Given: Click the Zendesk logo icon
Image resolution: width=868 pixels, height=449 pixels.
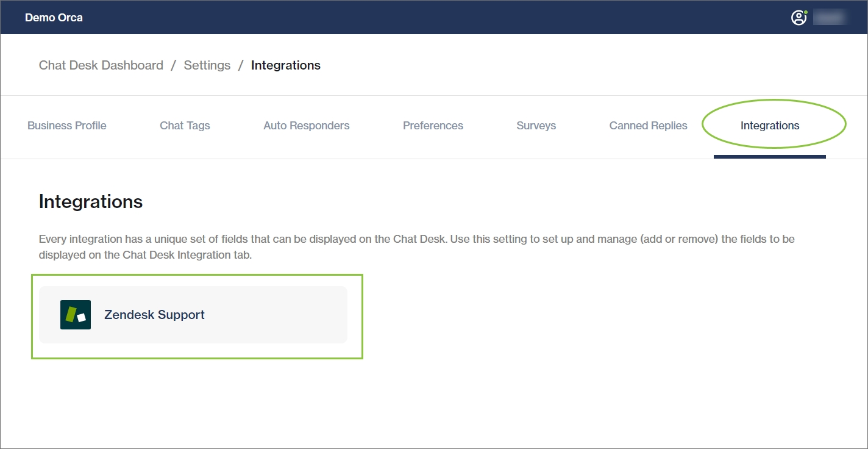Looking at the screenshot, I should (x=76, y=315).
